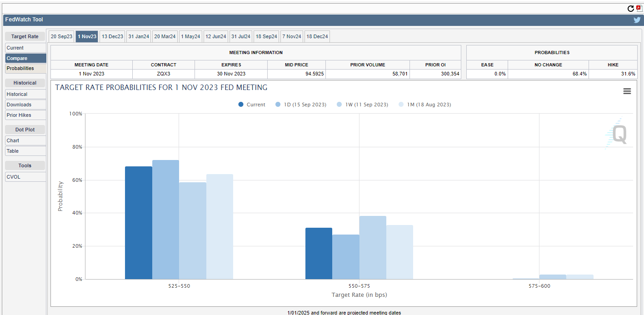Go to the Downloads section

point(25,105)
